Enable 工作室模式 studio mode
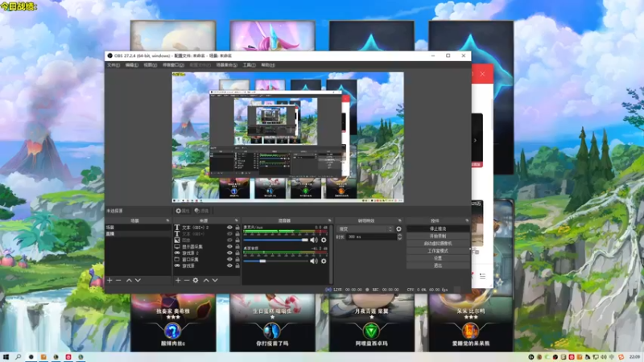644x362 pixels. [x=438, y=251]
